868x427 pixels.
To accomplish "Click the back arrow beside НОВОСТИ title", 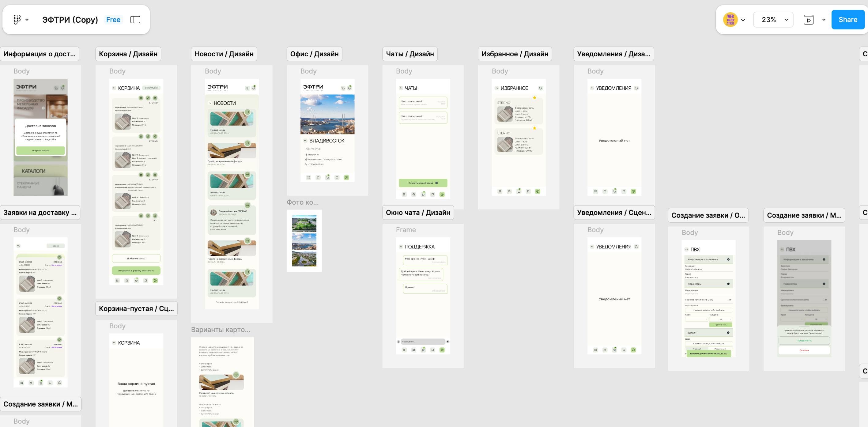I will click(x=209, y=104).
